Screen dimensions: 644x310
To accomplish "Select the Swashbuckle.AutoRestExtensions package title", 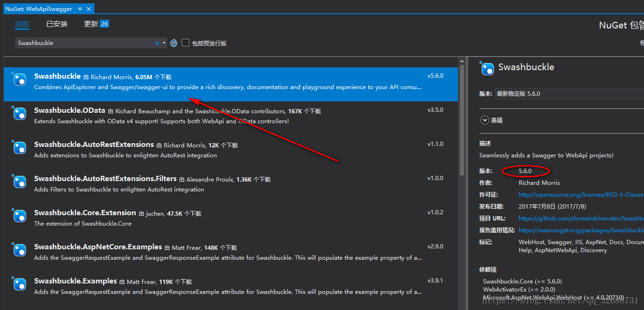I will pyautogui.click(x=94, y=145).
